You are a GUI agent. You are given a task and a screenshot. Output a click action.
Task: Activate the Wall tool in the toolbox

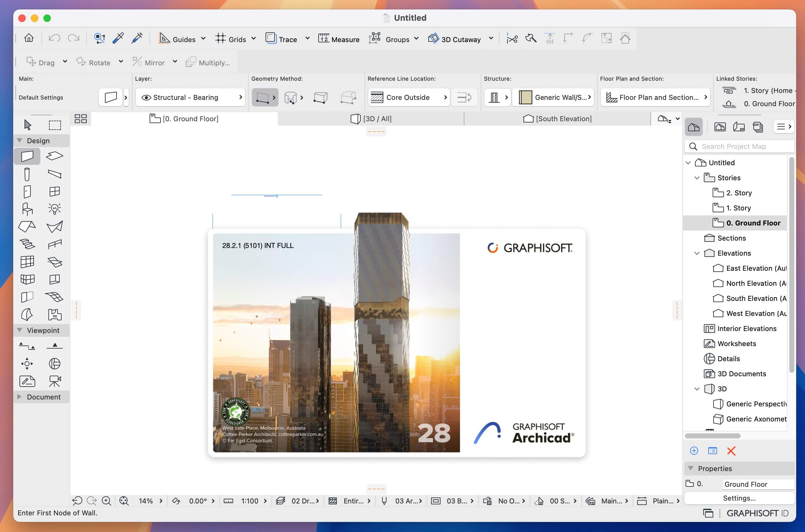pos(27,156)
